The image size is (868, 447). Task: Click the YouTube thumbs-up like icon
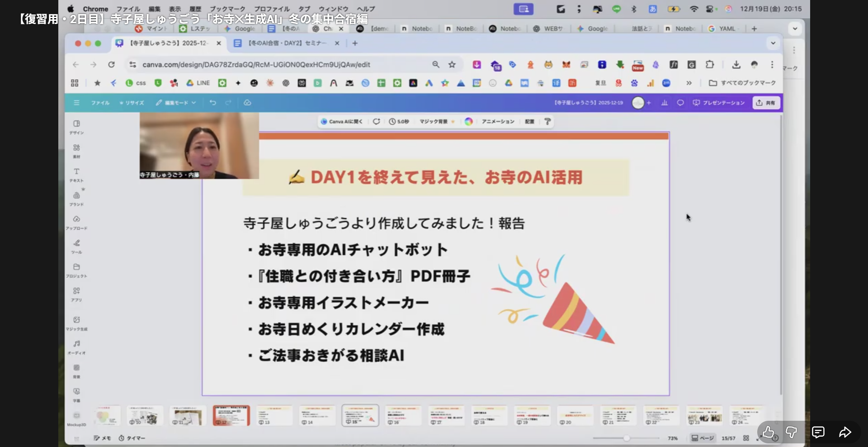768,433
